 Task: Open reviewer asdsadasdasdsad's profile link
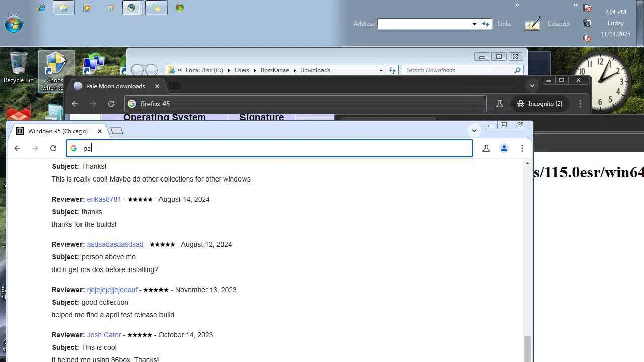coord(115,244)
